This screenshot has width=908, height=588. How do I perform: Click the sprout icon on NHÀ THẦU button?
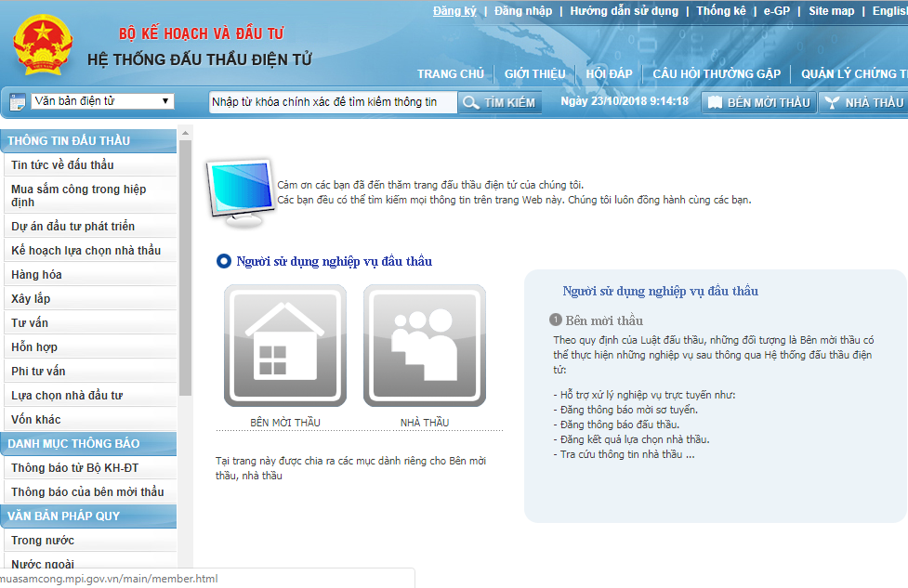click(832, 102)
